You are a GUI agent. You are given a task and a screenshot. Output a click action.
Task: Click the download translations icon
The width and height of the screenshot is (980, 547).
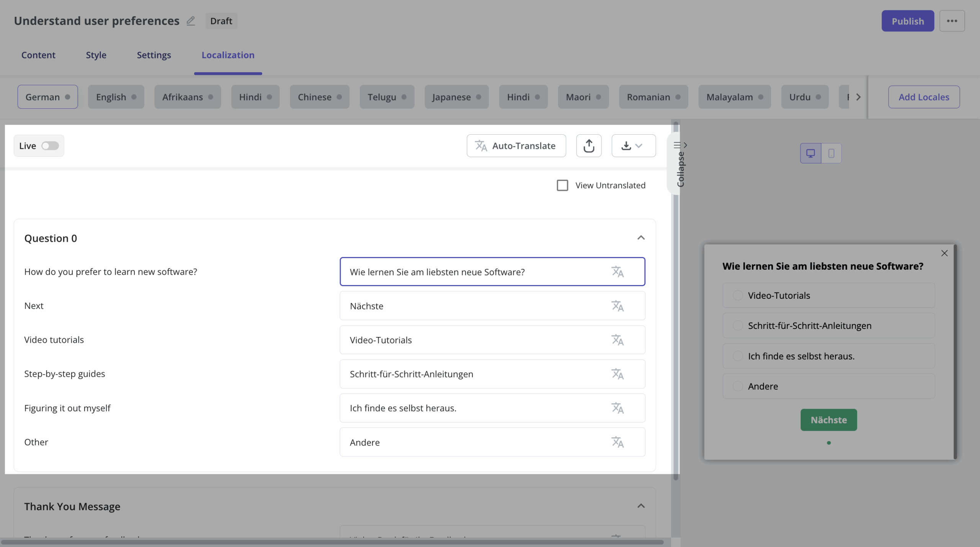point(626,146)
